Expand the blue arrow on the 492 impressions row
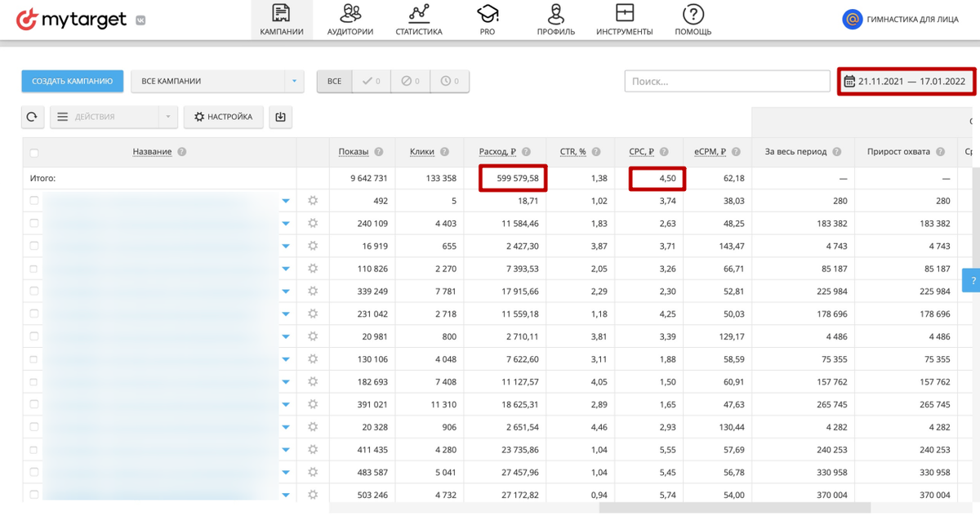This screenshot has width=980, height=516. point(286,201)
